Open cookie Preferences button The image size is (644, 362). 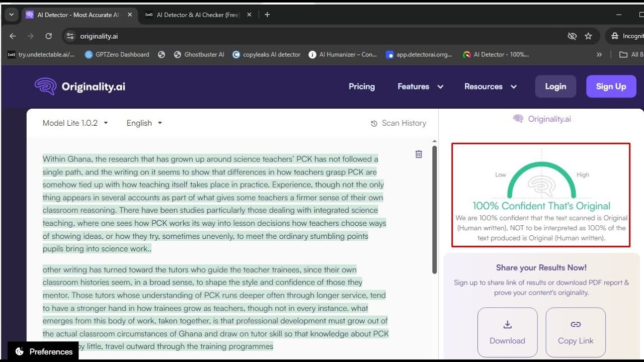[x=43, y=351]
